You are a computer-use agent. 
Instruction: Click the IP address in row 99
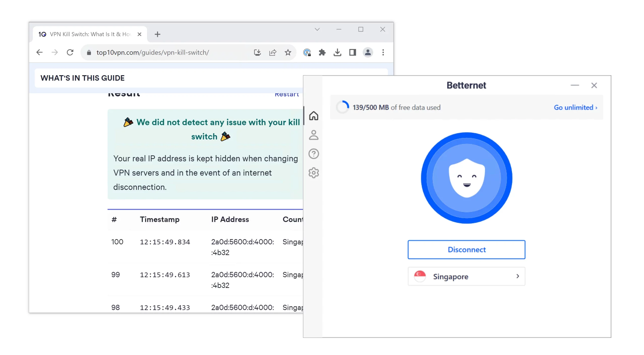point(243,280)
